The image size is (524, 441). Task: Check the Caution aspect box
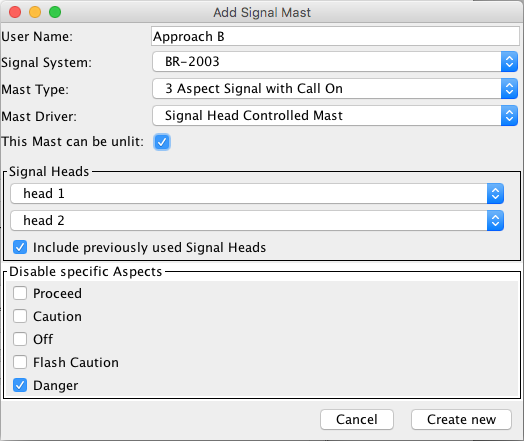(x=20, y=316)
